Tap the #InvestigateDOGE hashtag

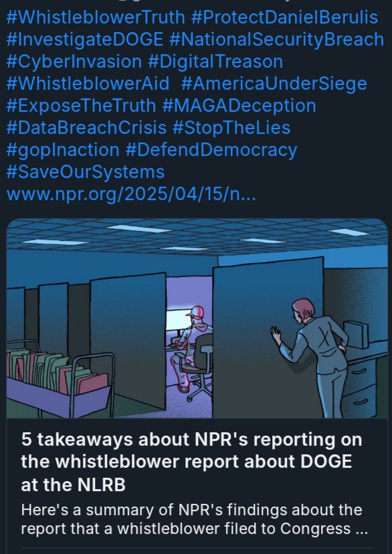pyautogui.click(x=85, y=39)
